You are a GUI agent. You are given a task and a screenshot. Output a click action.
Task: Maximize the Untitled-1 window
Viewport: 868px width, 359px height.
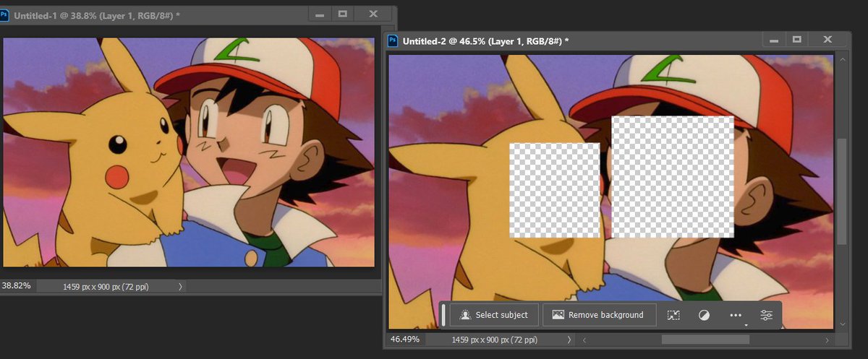(343, 14)
